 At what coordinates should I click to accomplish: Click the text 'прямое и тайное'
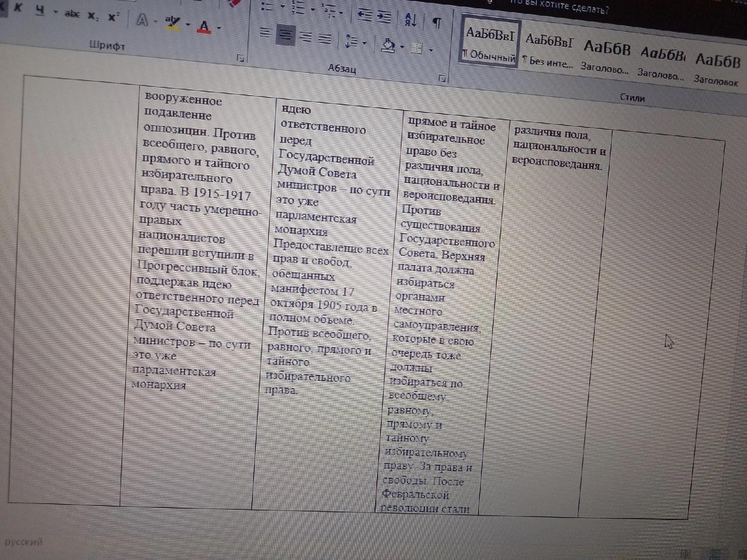[x=451, y=124]
